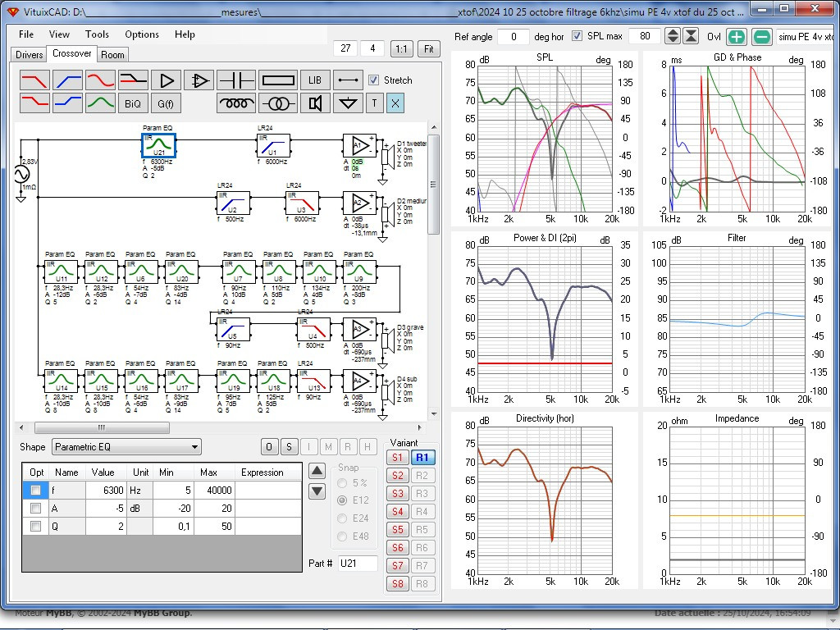Viewport: 840px width, 630px height.
Task: Click the Ref angle input field
Action: 514,37
